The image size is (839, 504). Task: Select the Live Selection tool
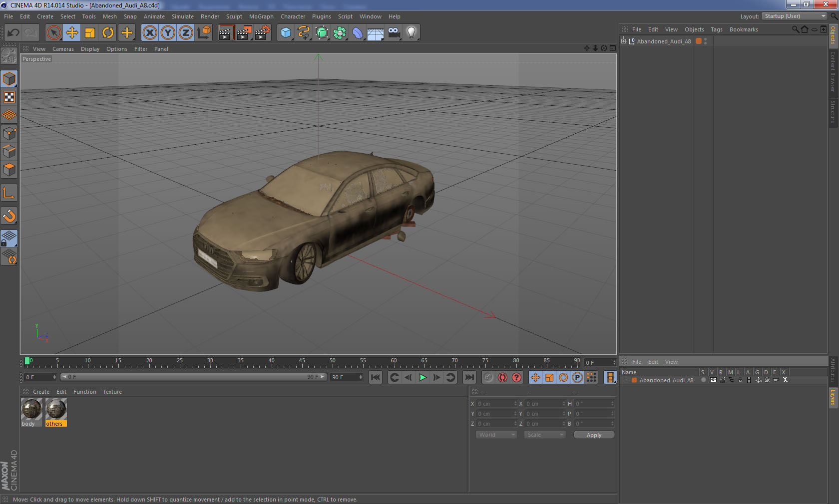pos(53,33)
